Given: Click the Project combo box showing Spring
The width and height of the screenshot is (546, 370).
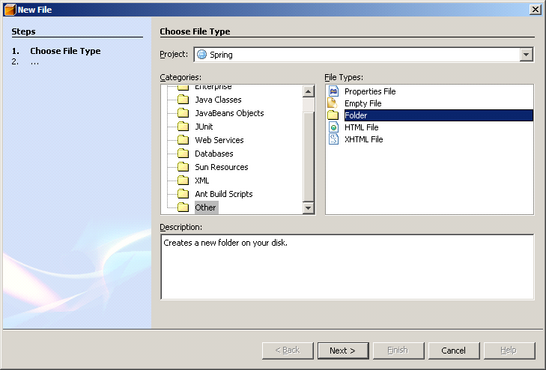Looking at the screenshot, I should click(363, 55).
